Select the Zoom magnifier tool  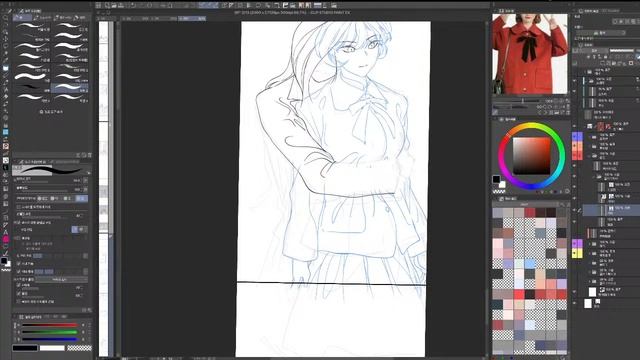[5, 18]
